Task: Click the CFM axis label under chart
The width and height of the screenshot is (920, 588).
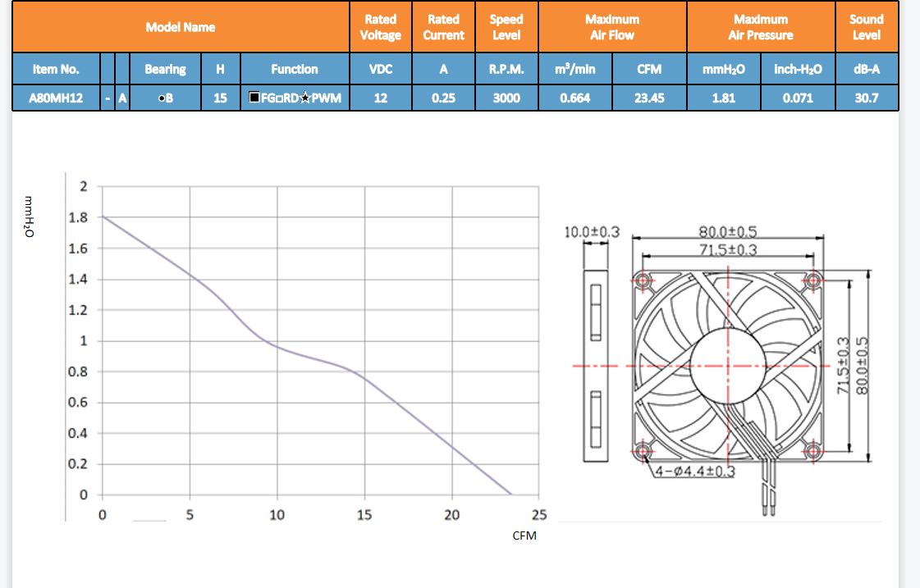Action: coord(524,536)
